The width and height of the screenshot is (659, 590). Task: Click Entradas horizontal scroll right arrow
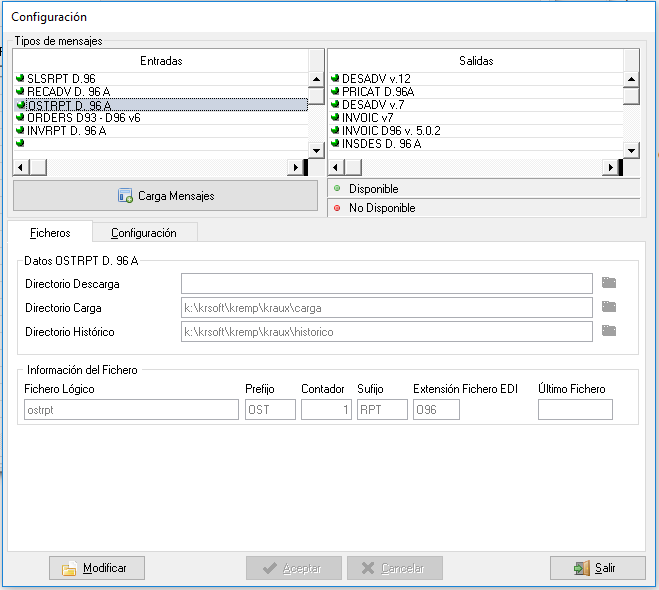click(295, 167)
